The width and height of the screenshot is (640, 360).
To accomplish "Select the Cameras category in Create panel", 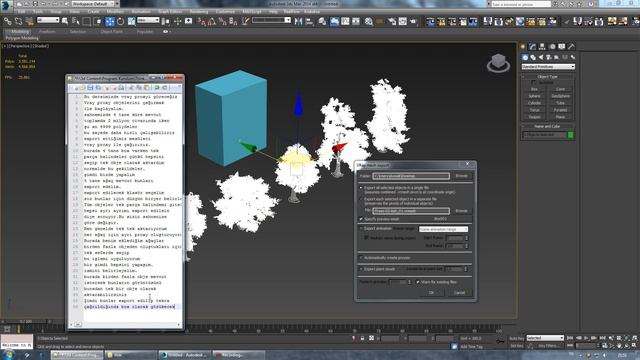I will click(549, 57).
